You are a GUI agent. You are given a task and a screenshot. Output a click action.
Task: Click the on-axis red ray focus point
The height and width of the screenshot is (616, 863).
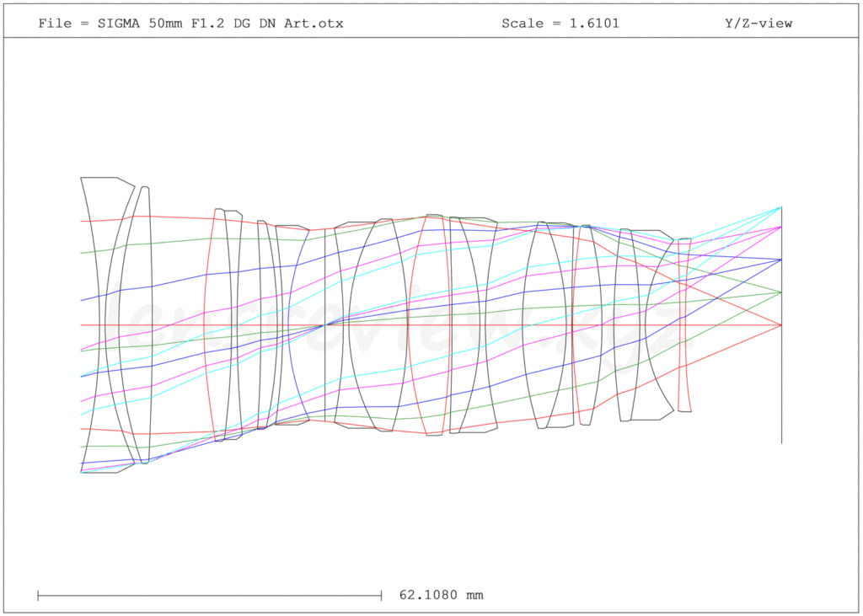tap(781, 325)
